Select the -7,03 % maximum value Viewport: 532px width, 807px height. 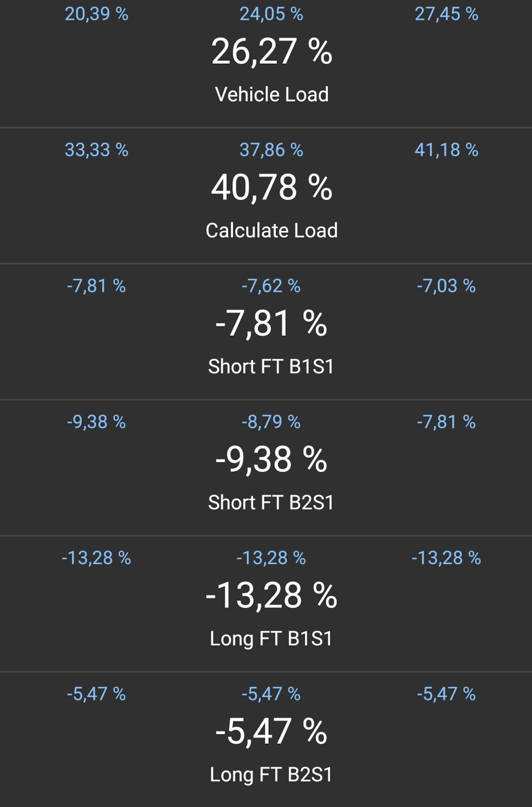pos(446,286)
